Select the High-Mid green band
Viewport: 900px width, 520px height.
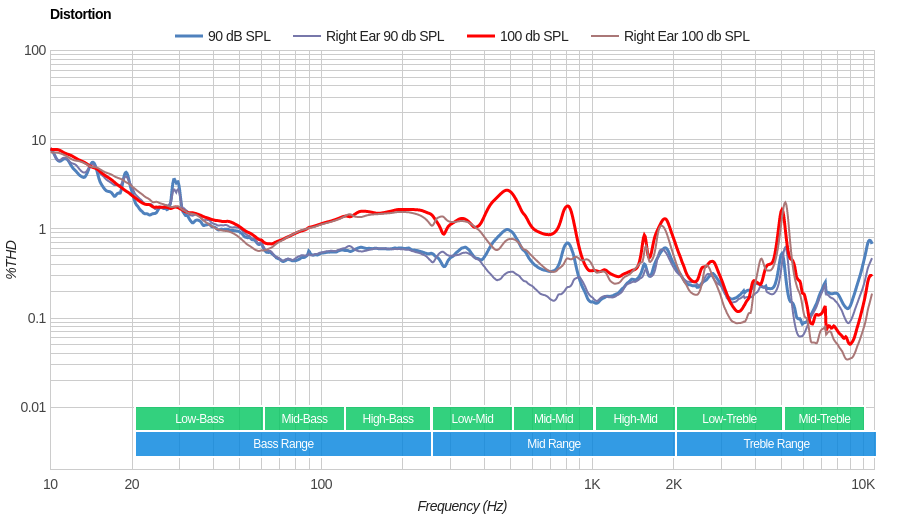pos(635,419)
